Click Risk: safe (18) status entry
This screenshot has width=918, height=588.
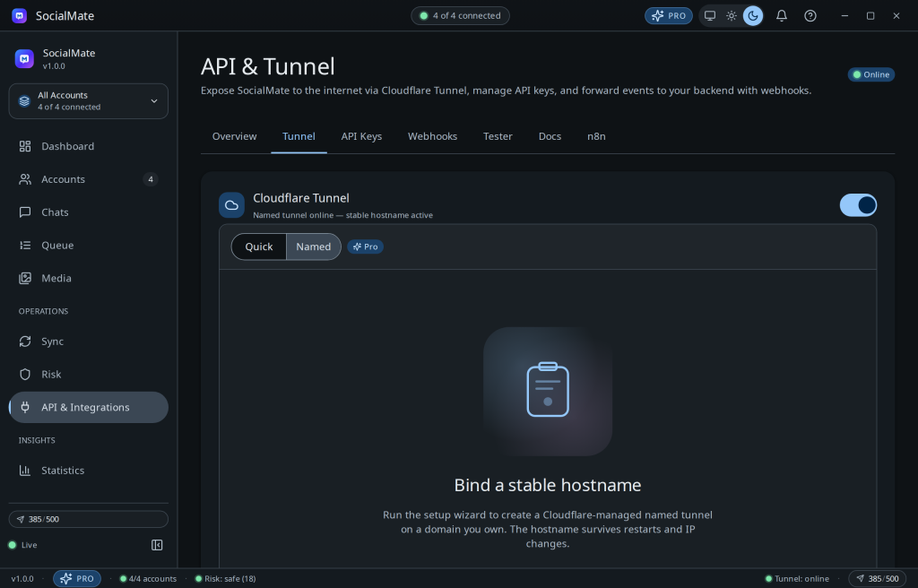(225, 579)
